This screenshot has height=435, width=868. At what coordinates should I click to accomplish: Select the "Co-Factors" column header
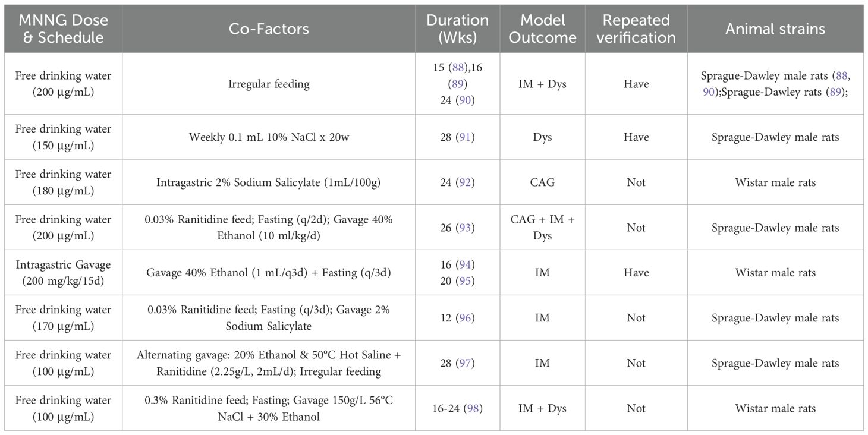tap(269, 29)
